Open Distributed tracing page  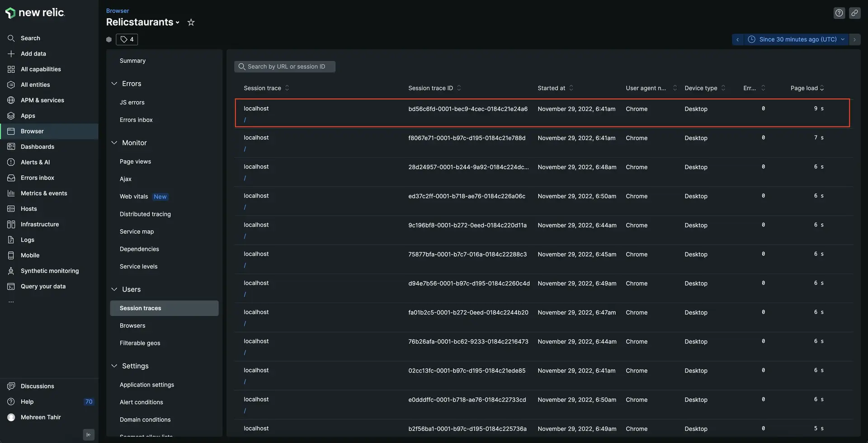tap(145, 214)
